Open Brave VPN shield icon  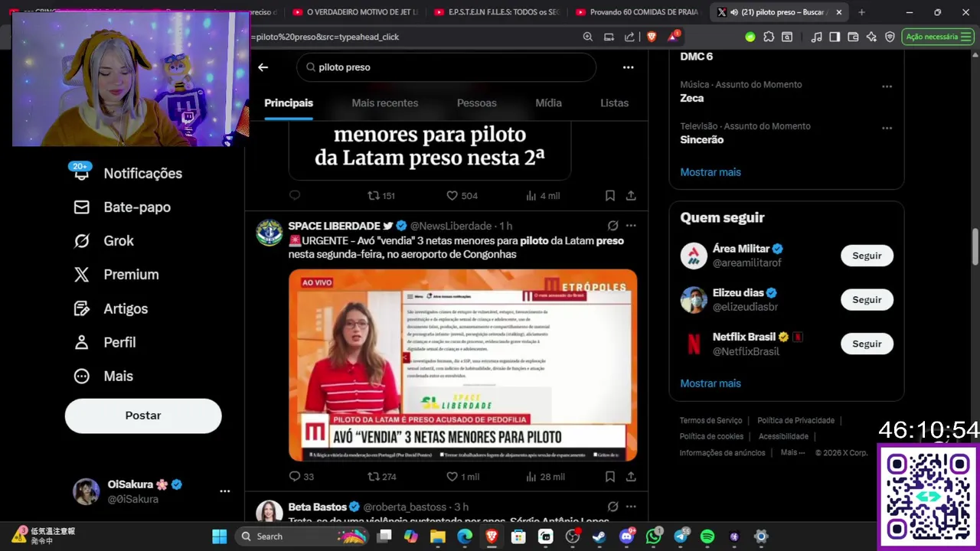[890, 37]
